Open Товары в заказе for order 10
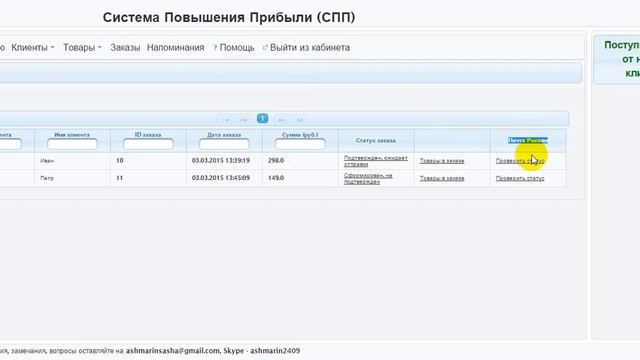Screen dimensions: 640x360 click(x=442, y=161)
